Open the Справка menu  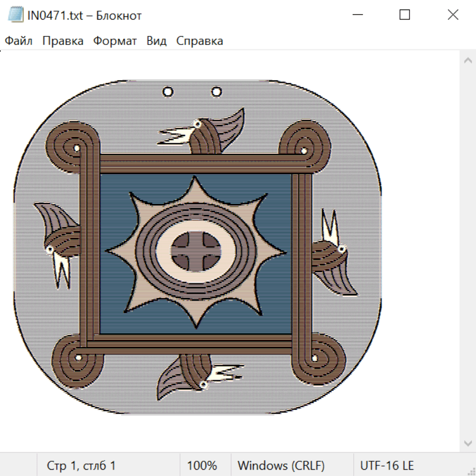click(x=199, y=41)
